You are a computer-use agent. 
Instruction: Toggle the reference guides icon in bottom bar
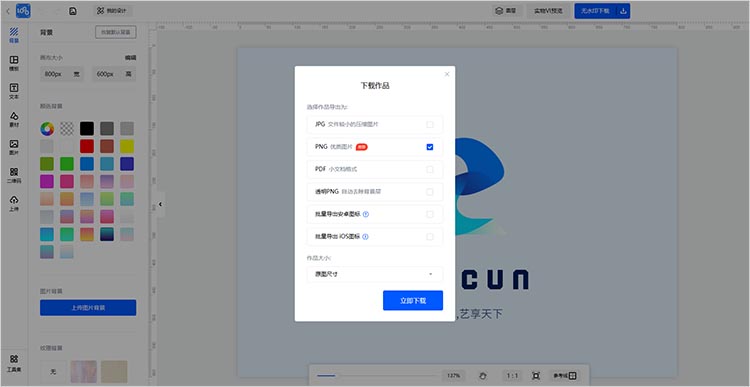573,376
